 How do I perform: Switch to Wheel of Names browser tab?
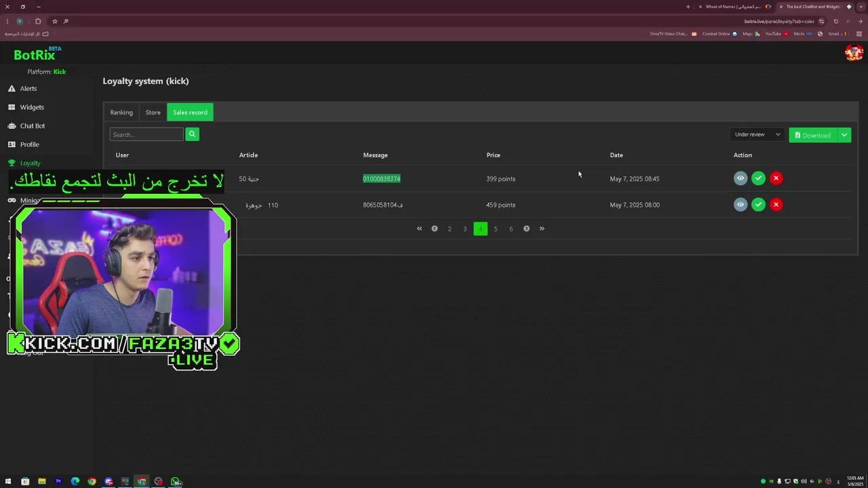[x=736, y=7]
